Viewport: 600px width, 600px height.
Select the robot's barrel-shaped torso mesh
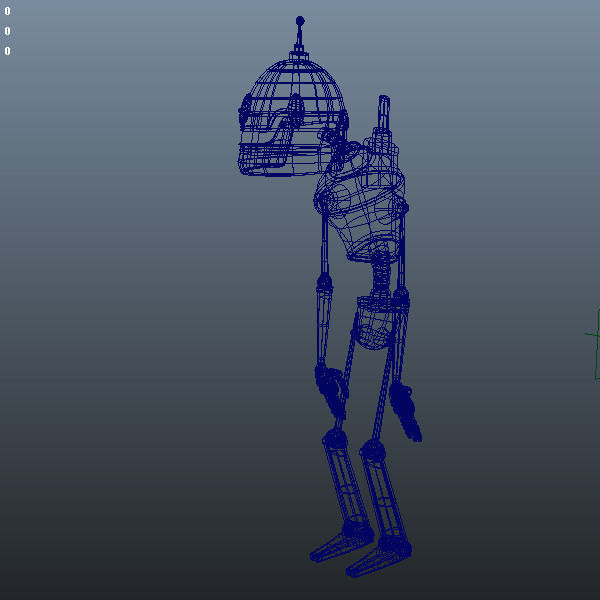pos(362,205)
